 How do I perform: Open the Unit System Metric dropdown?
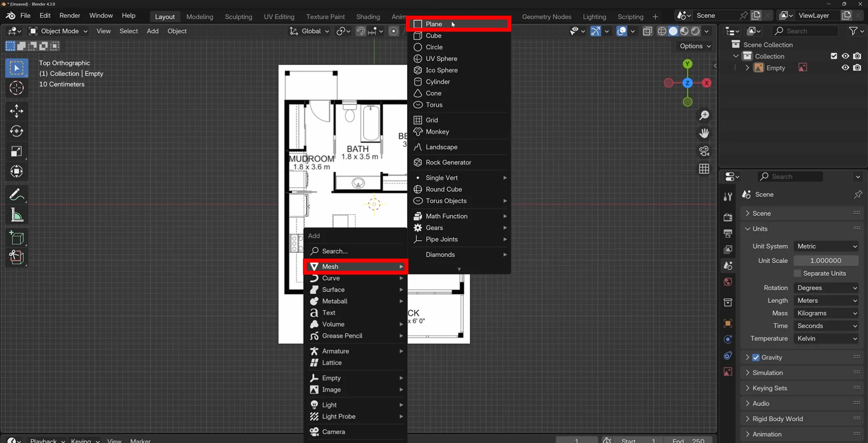pyautogui.click(x=826, y=246)
